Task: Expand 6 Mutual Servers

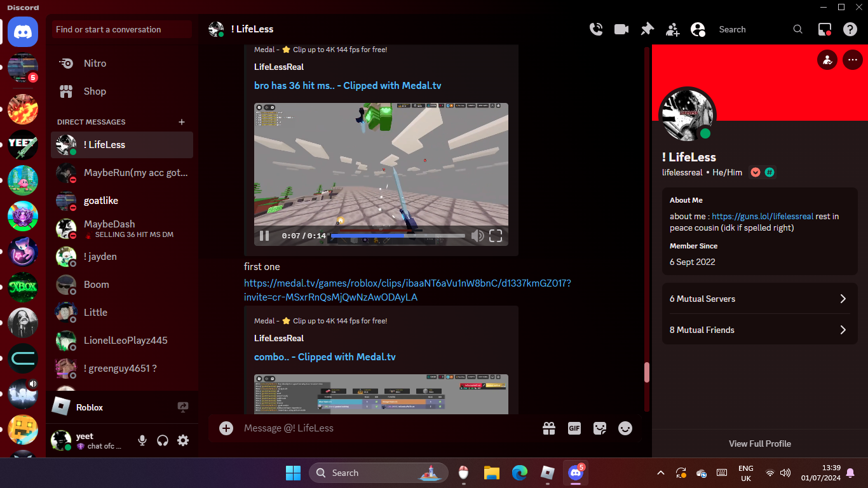Action: tap(760, 299)
